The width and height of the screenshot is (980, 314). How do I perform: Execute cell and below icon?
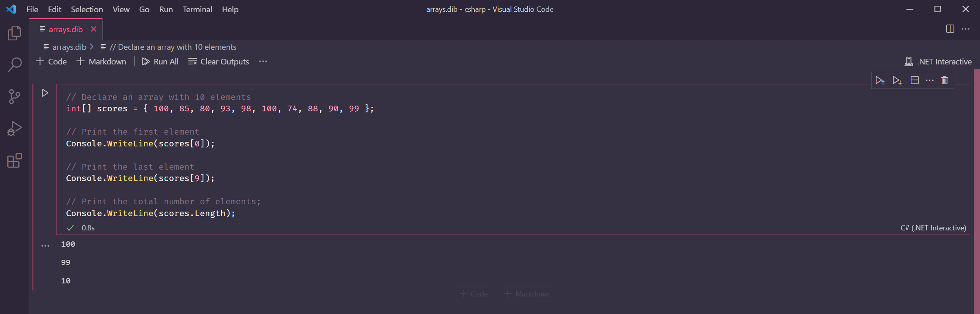[x=897, y=80]
